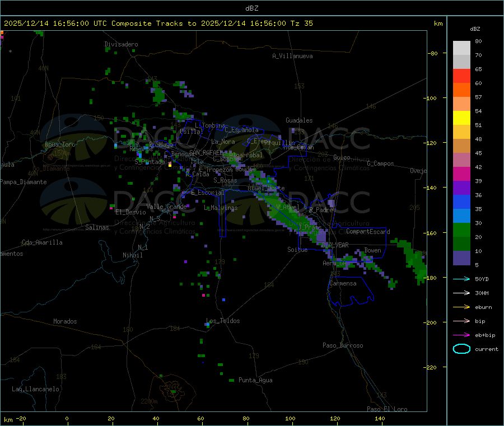The height and width of the screenshot is (426, 504).
Task: Click the CompantEscard location label
Action: pyautogui.click(x=368, y=231)
